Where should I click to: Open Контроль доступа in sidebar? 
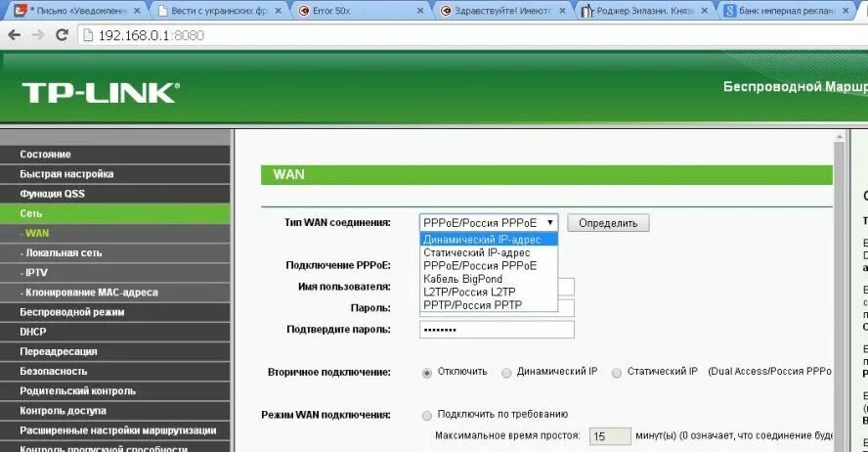115,411
